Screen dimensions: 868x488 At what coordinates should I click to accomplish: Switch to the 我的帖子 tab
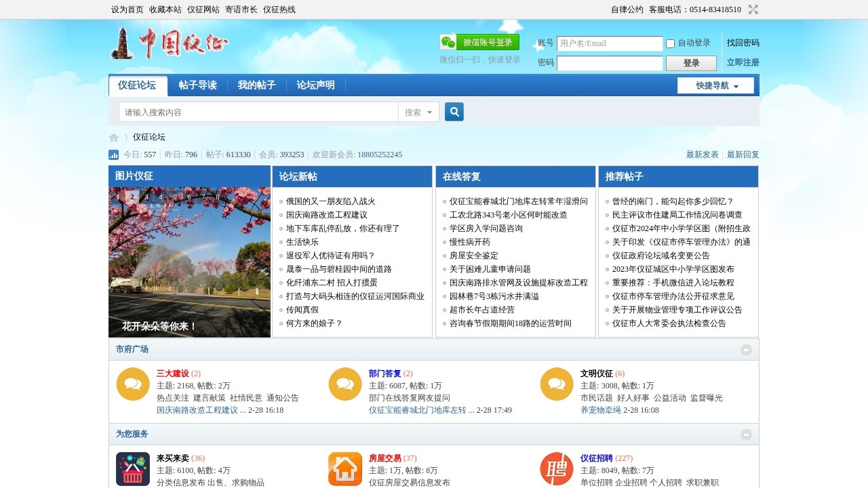(x=256, y=86)
